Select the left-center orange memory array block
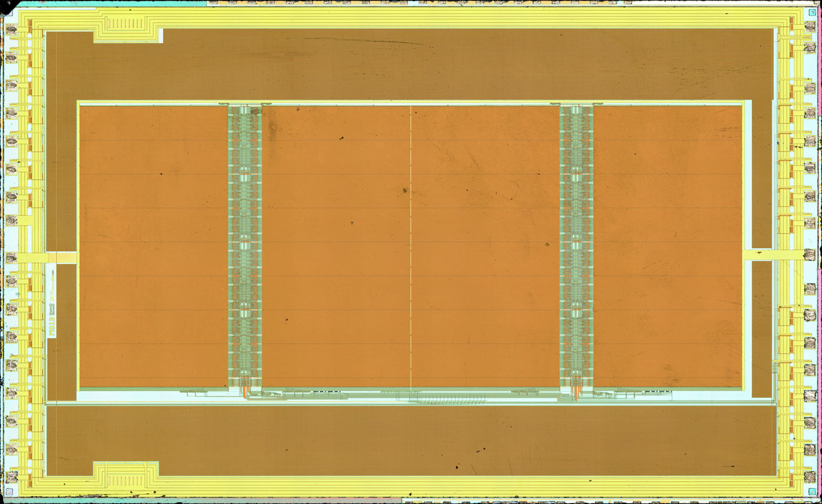The image size is (822, 504). 336,246
